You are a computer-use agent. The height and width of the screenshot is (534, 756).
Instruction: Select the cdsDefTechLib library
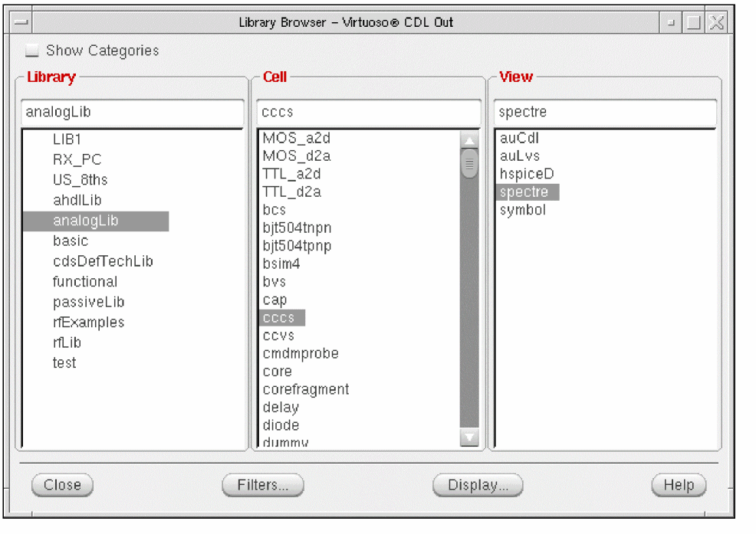(103, 261)
